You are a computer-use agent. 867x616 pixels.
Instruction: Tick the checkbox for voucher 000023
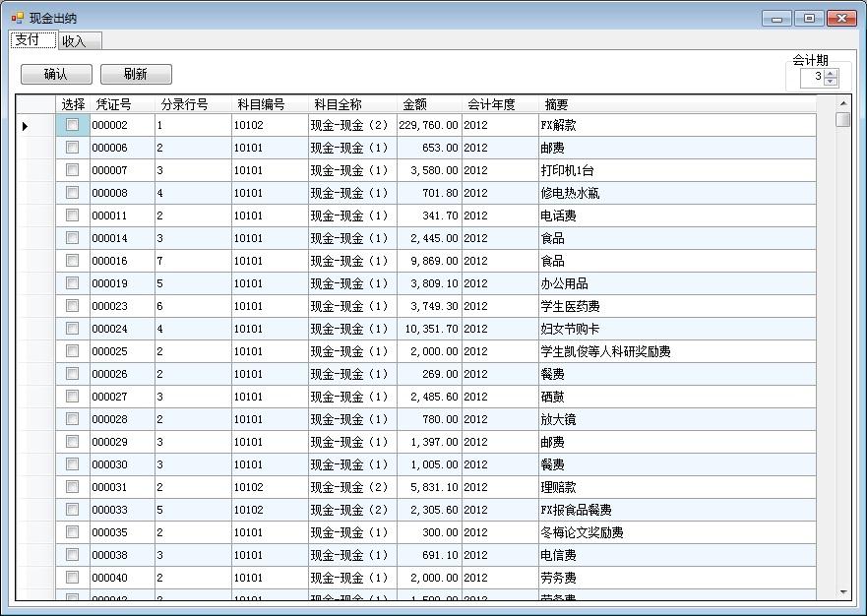[x=73, y=306]
